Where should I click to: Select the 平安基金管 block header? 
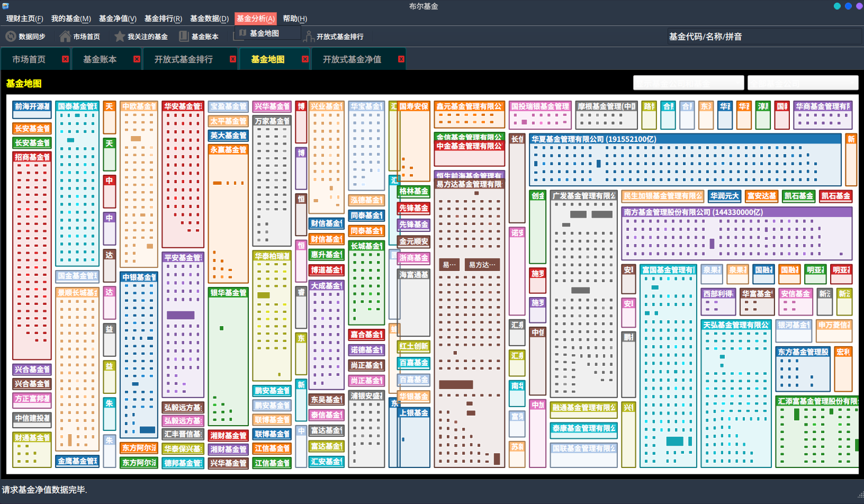tap(183, 258)
